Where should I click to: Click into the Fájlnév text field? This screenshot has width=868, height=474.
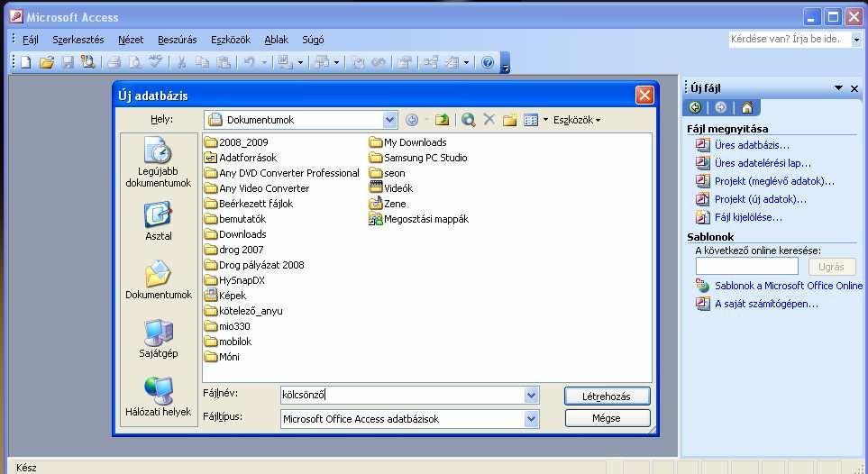pos(402,395)
